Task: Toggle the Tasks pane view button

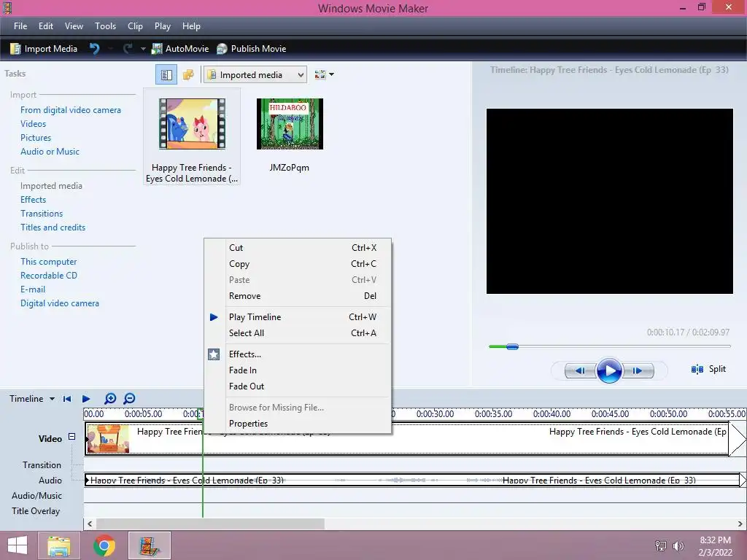Action: [x=166, y=75]
